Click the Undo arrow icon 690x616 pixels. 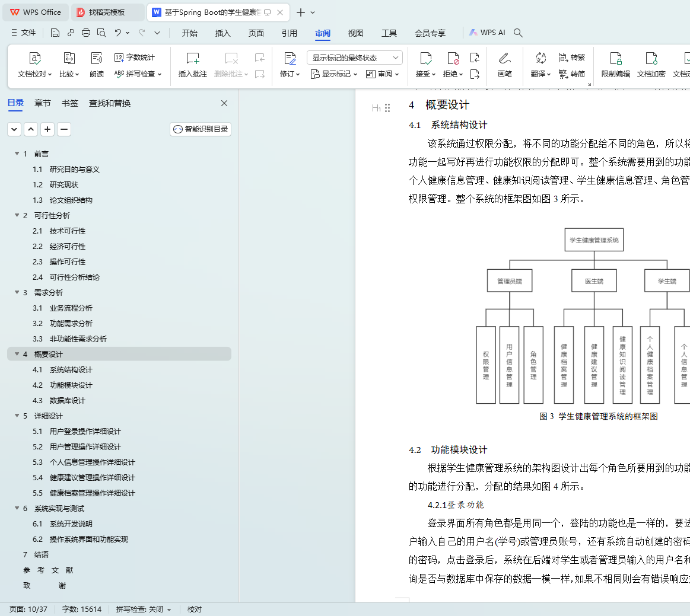(x=117, y=33)
